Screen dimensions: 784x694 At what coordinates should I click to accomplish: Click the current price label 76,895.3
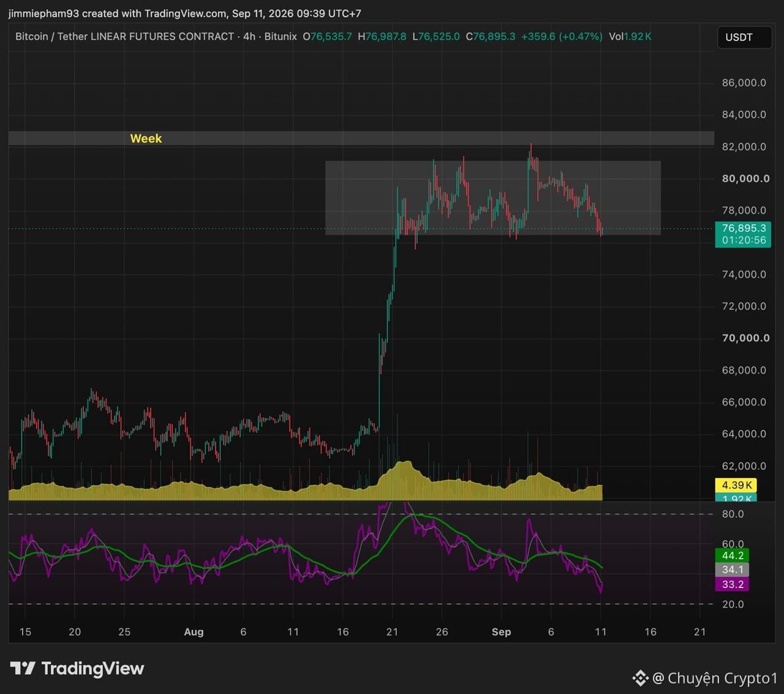click(x=743, y=228)
